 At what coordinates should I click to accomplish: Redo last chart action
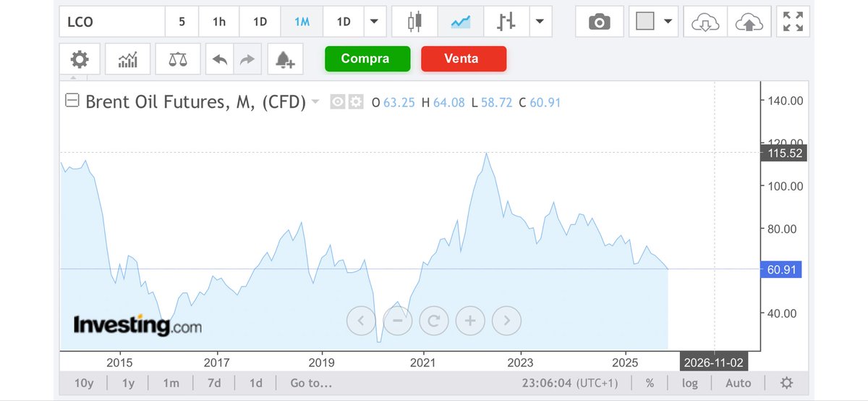[x=247, y=59]
